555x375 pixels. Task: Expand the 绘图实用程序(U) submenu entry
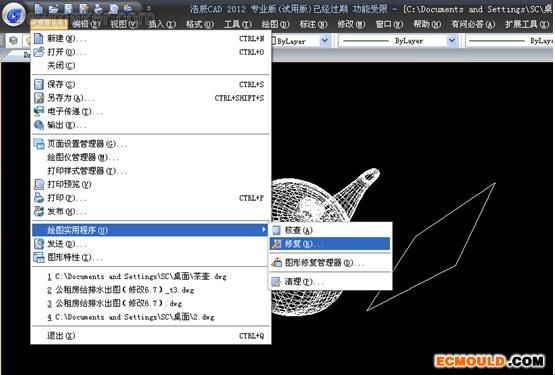pyautogui.click(x=150, y=230)
